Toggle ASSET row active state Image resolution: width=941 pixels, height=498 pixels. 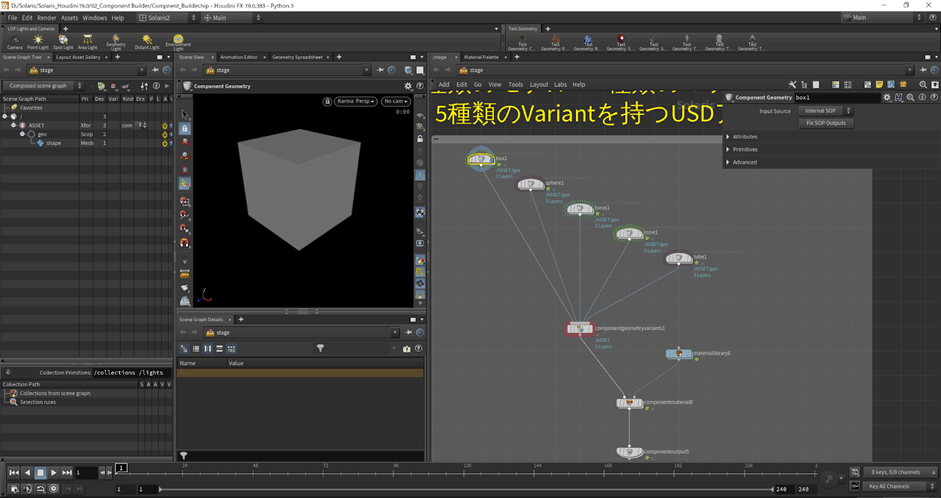(164, 126)
